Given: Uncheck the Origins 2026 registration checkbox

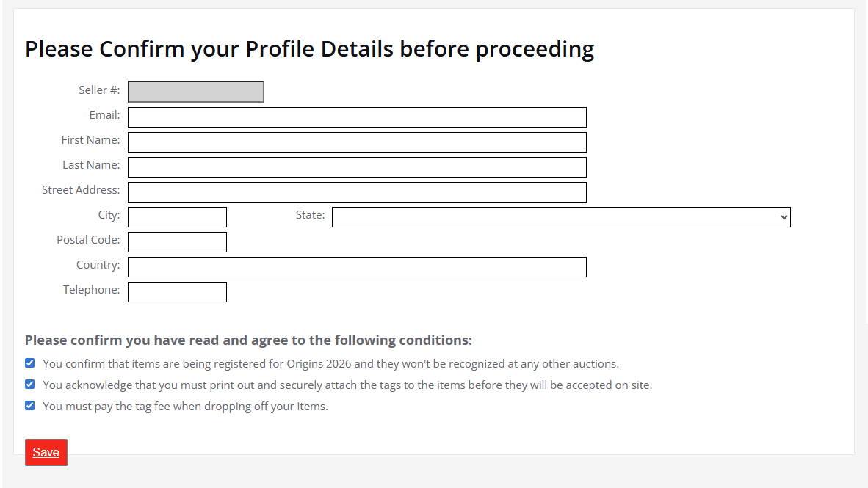Looking at the screenshot, I should click(30, 363).
